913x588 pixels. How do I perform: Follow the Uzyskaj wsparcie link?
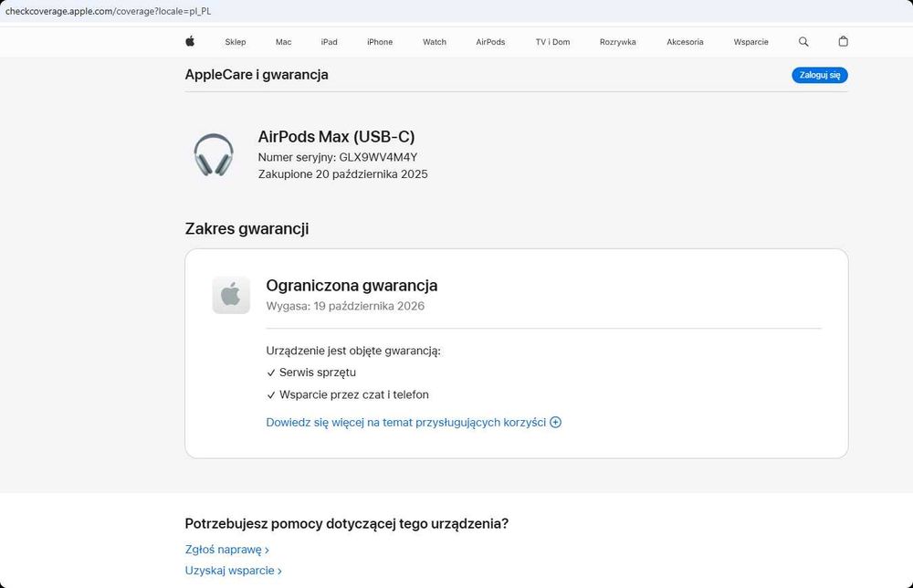click(x=234, y=571)
